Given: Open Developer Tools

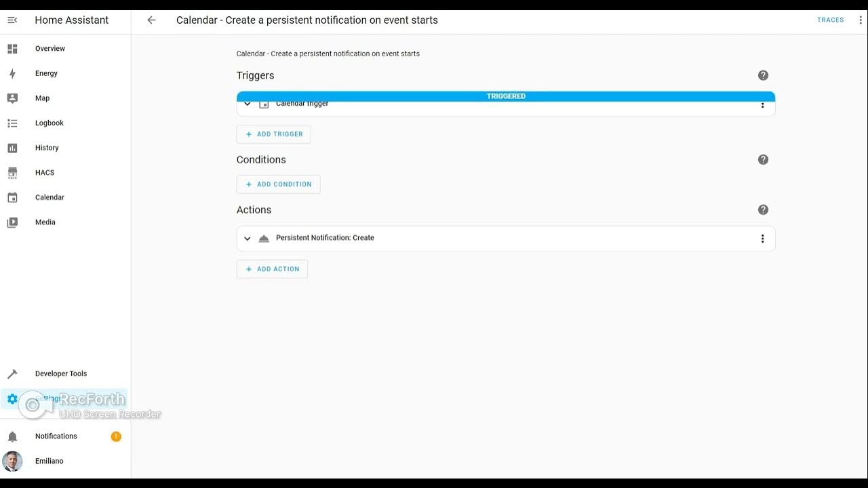Looking at the screenshot, I should click(65, 373).
